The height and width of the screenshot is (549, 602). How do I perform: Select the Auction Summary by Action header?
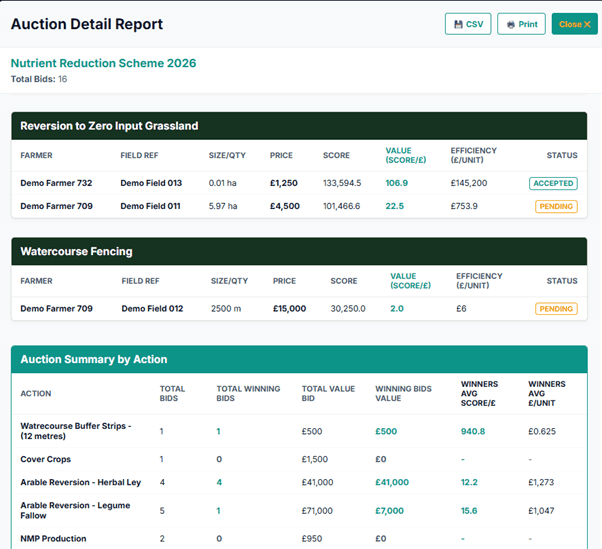(94, 359)
